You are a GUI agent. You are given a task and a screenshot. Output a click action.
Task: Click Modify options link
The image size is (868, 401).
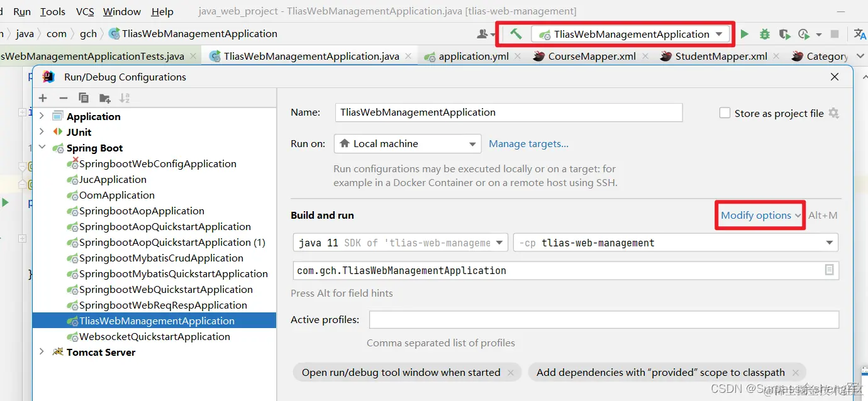tap(756, 215)
